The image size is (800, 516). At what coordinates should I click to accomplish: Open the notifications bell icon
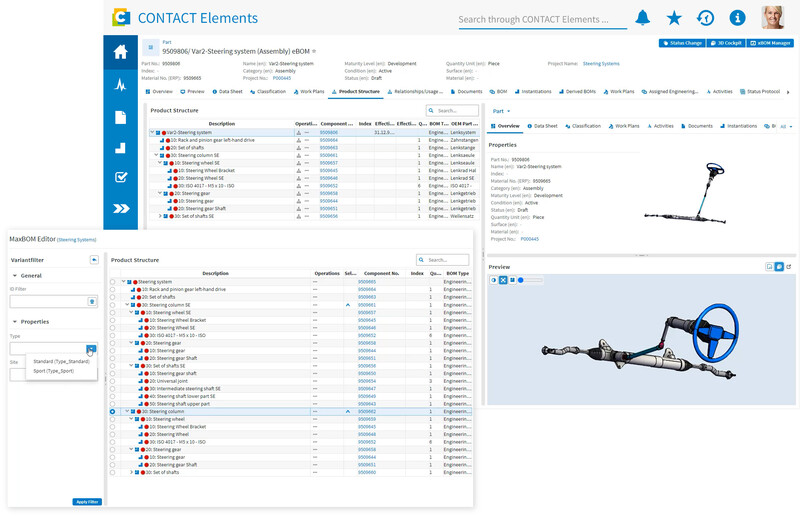pos(642,18)
